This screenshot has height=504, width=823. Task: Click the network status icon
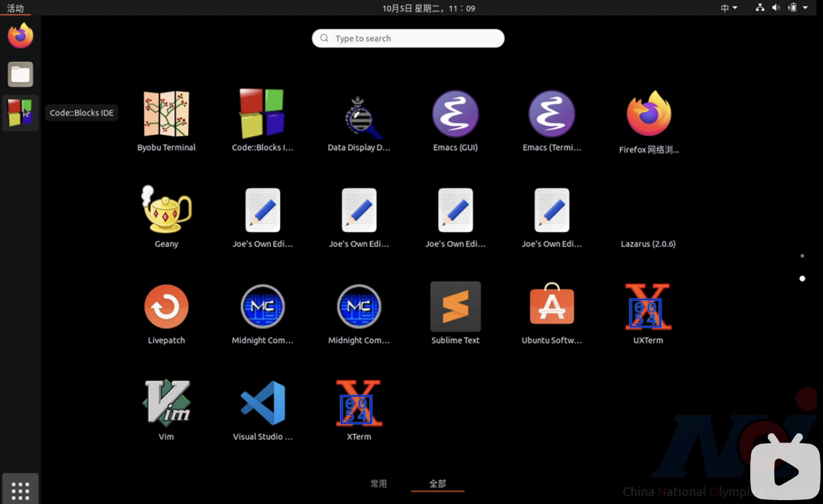point(760,8)
